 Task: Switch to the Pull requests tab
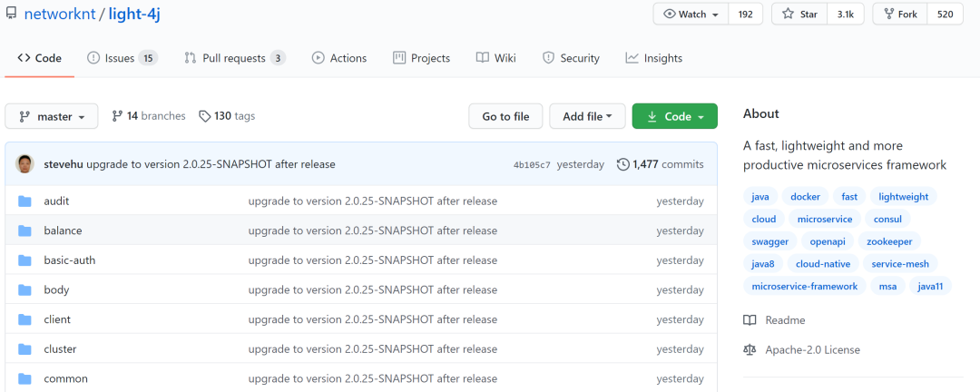(x=235, y=58)
